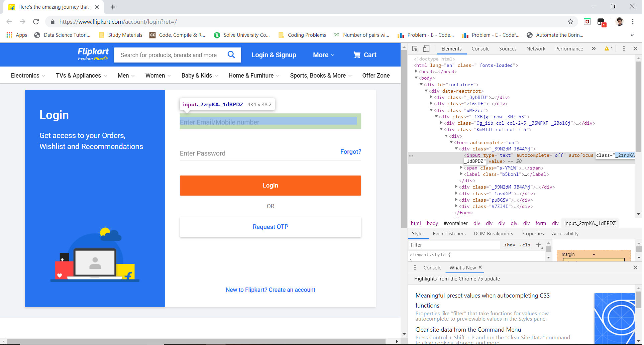This screenshot has width=644, height=345.
Task: Expand the Men category menu
Action: click(126, 76)
